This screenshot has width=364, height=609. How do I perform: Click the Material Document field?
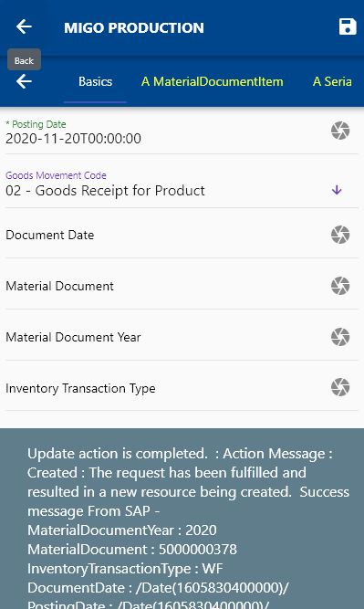(165, 287)
